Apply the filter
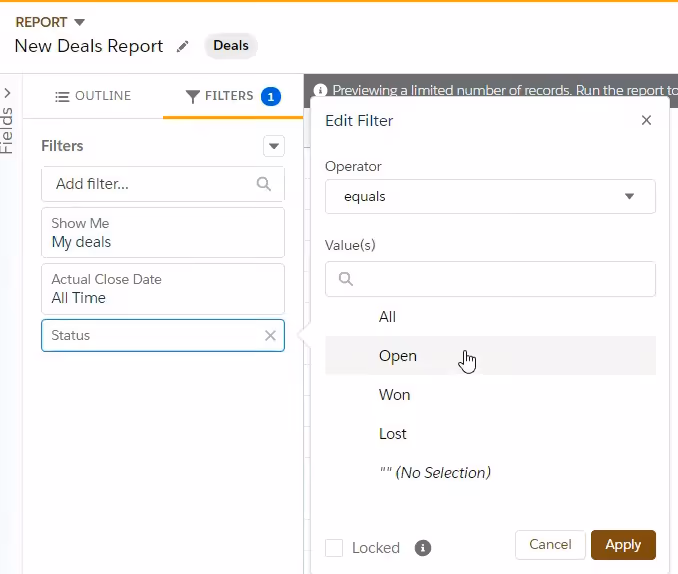The height and width of the screenshot is (574, 678). tap(623, 545)
